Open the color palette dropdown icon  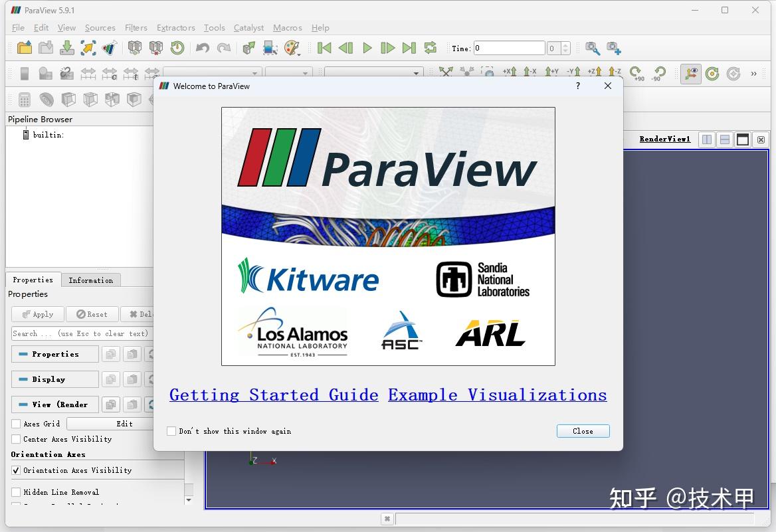(x=292, y=48)
